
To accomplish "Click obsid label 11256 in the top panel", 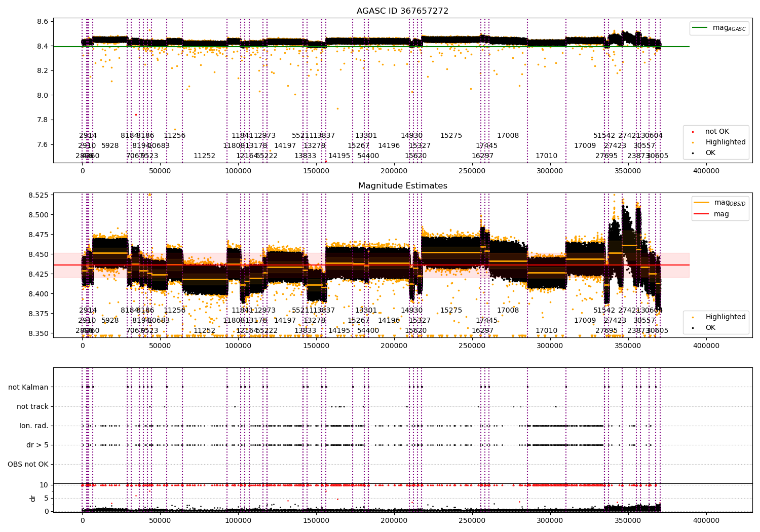I will tap(175, 136).
